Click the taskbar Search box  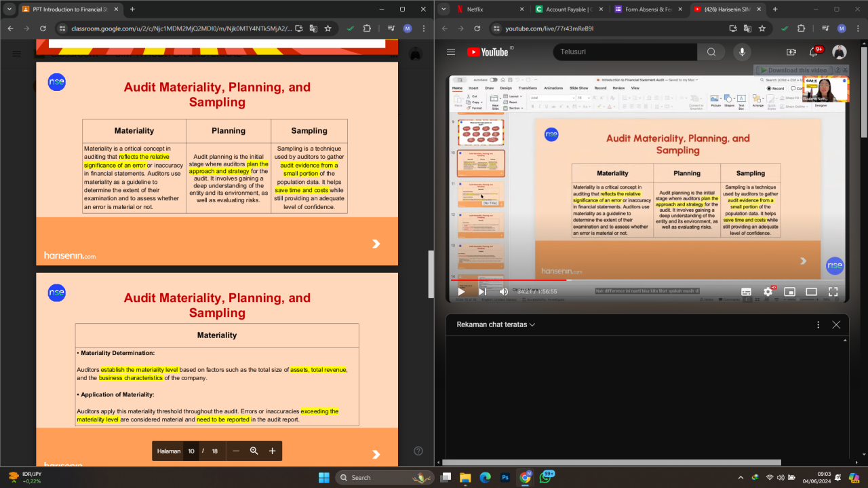tap(384, 477)
